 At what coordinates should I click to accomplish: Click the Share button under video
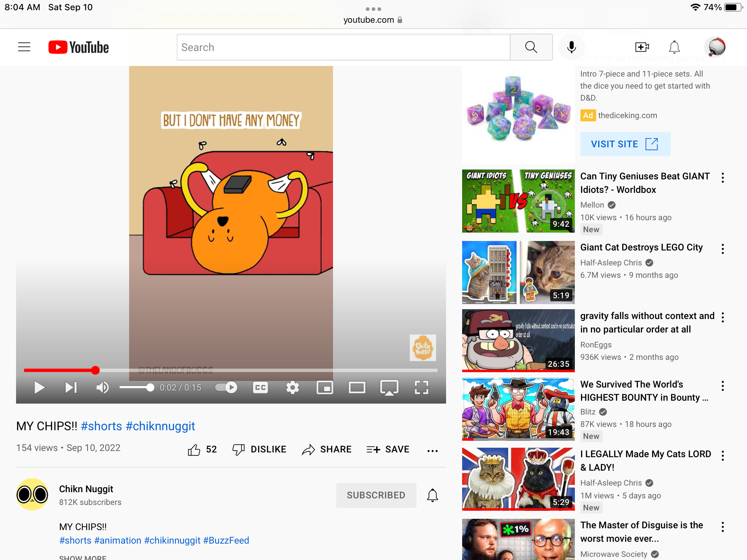tap(327, 450)
